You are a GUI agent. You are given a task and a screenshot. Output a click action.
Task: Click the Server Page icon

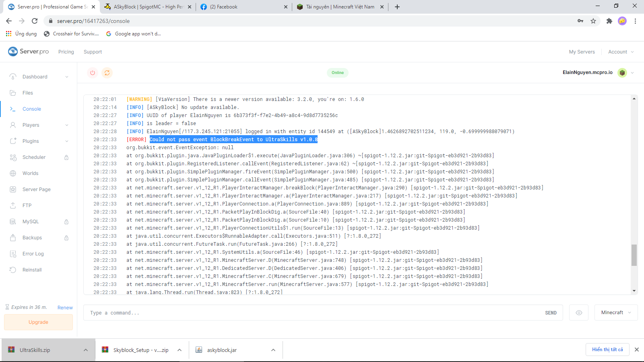(x=13, y=189)
